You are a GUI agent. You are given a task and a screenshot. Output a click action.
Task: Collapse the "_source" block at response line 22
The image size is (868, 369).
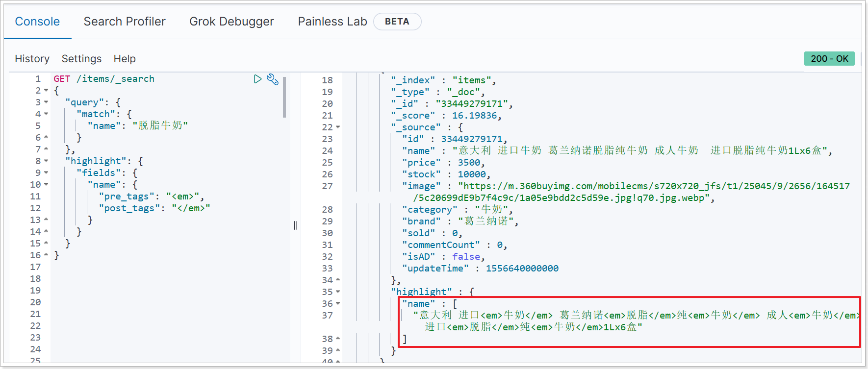pos(338,127)
